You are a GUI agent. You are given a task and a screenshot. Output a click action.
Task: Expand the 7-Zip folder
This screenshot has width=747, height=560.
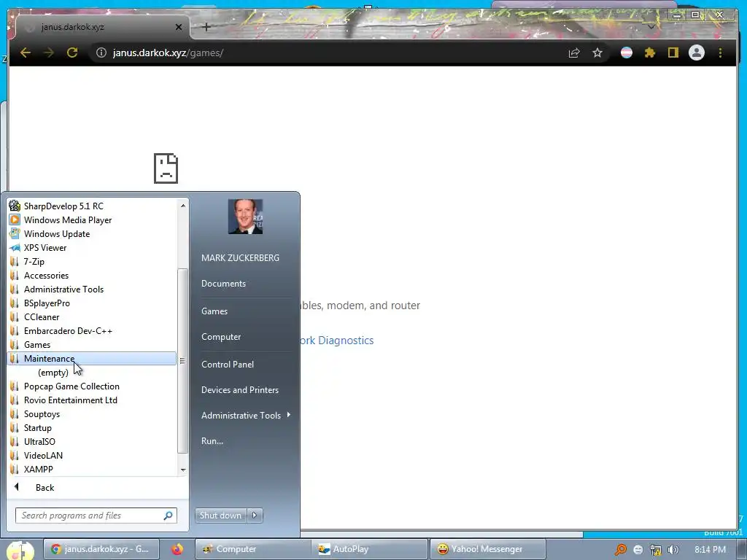point(34,262)
